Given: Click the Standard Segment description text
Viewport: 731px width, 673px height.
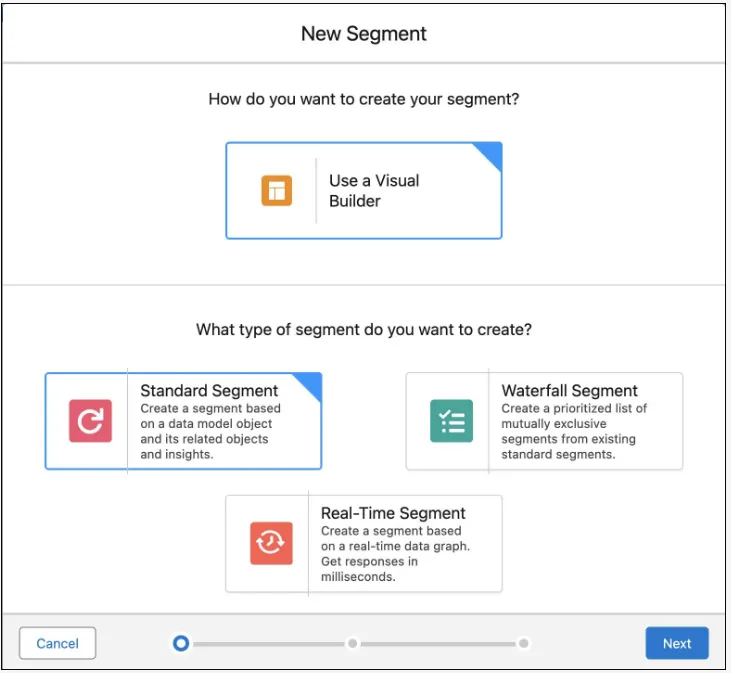Looking at the screenshot, I should tap(210, 431).
